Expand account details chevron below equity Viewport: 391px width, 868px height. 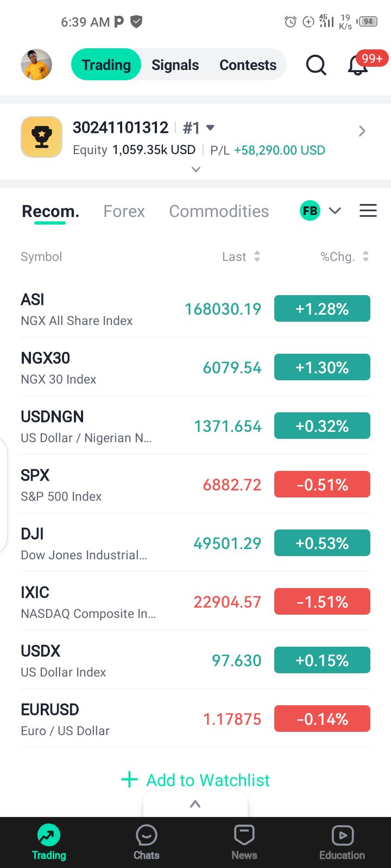coord(196,169)
